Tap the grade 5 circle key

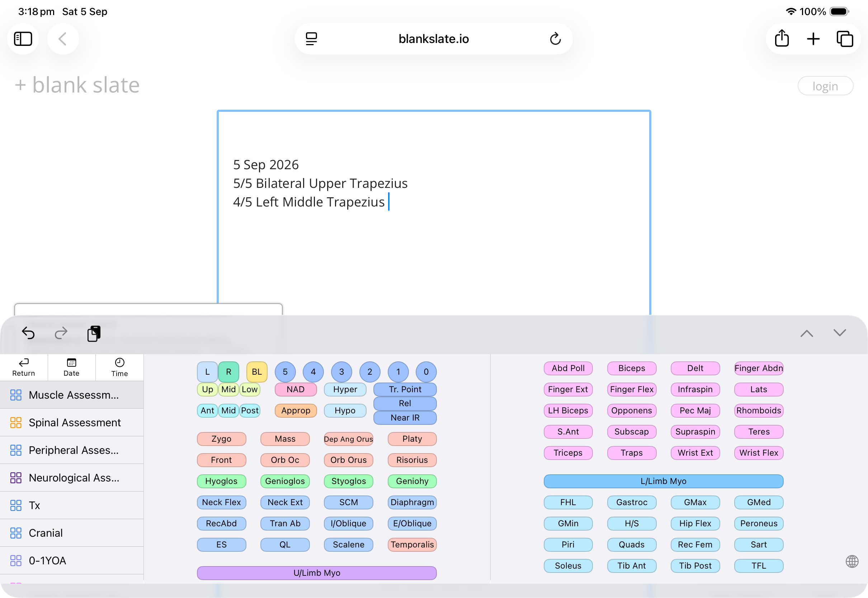point(285,372)
